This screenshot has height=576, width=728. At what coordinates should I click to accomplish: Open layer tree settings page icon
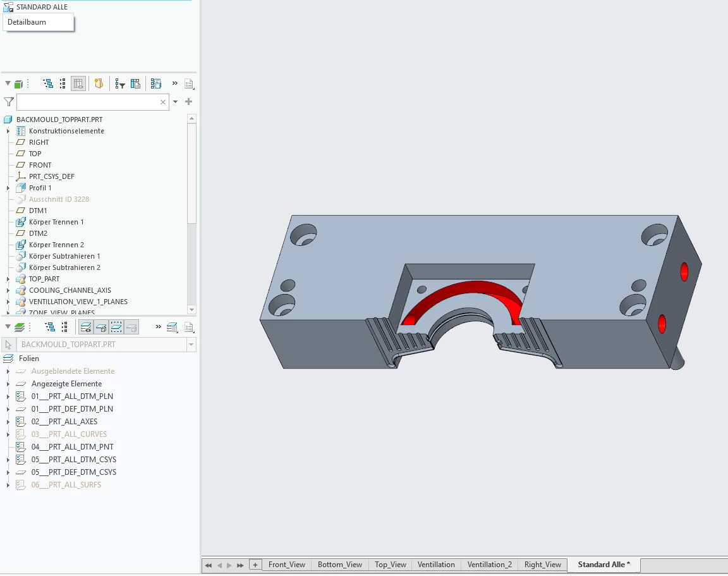point(189,328)
